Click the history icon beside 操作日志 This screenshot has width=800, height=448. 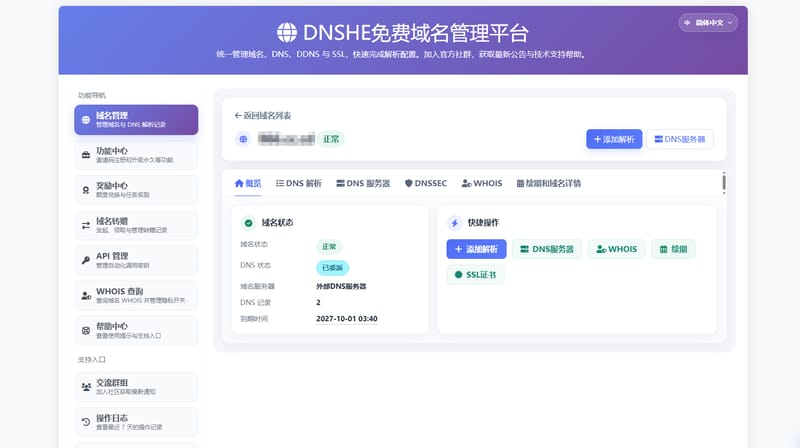86,422
